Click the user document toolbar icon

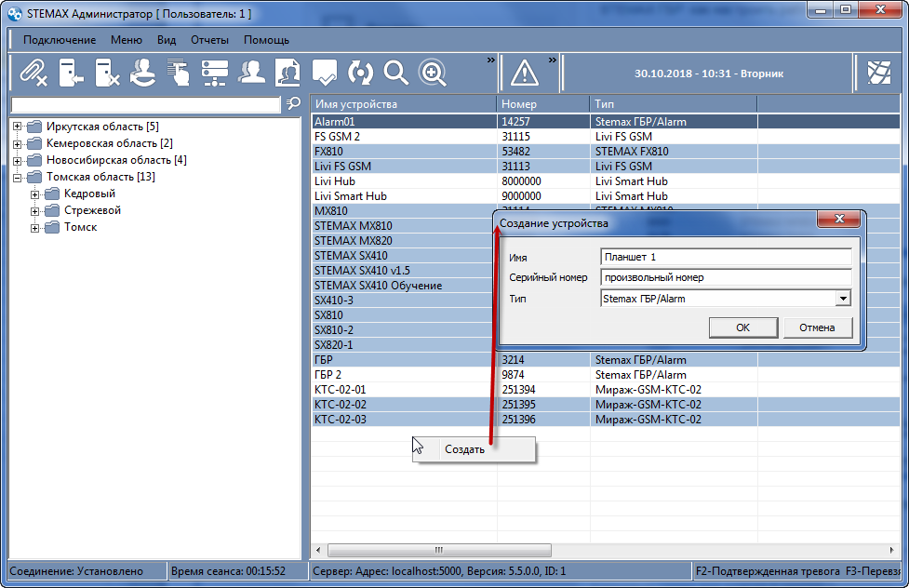(x=287, y=73)
